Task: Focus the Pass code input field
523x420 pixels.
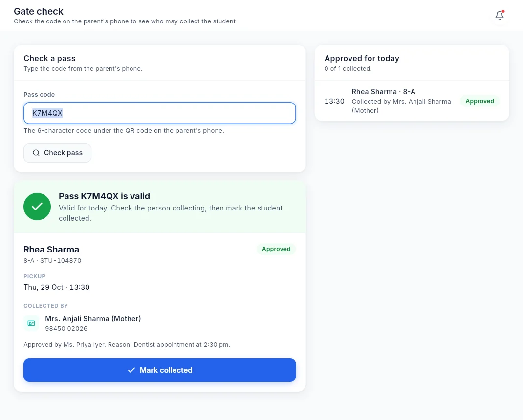Action: (x=159, y=113)
